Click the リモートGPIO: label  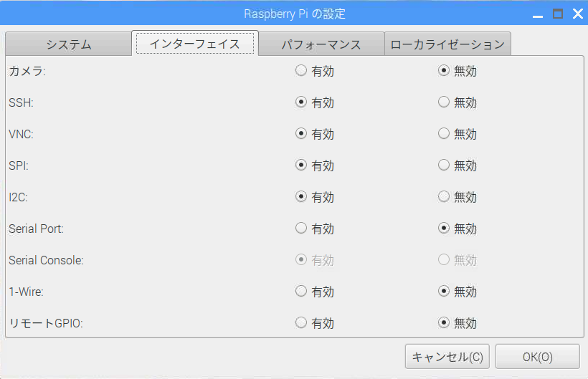coord(46,323)
